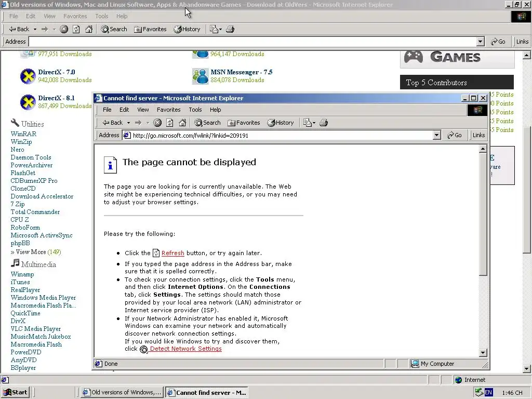Click the Refresh link in error page
The width and height of the screenshot is (532, 399).
[172, 253]
